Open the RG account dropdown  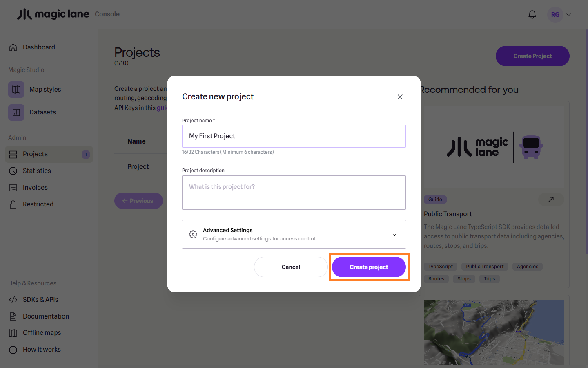(559, 15)
